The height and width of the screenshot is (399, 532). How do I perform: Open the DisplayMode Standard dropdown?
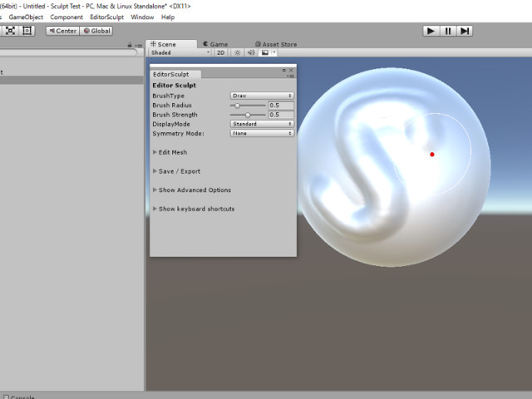point(262,124)
